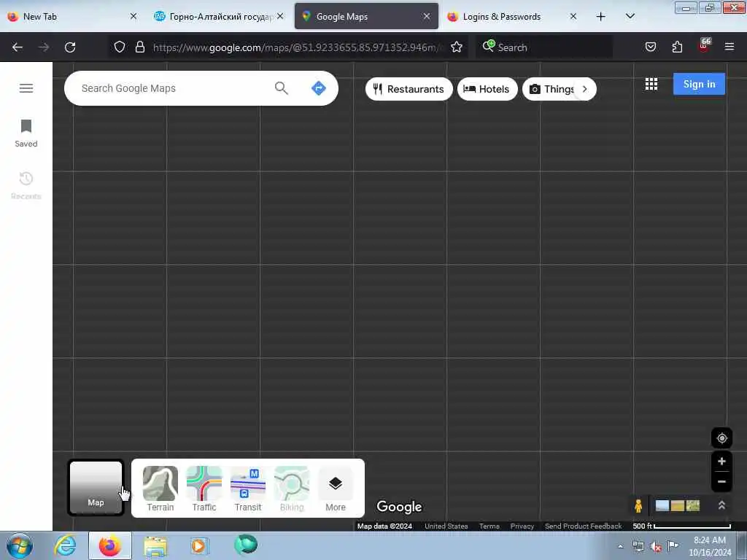The width and height of the screenshot is (747, 560).
Task: Close the Logins & Passwords tab
Action: click(573, 17)
